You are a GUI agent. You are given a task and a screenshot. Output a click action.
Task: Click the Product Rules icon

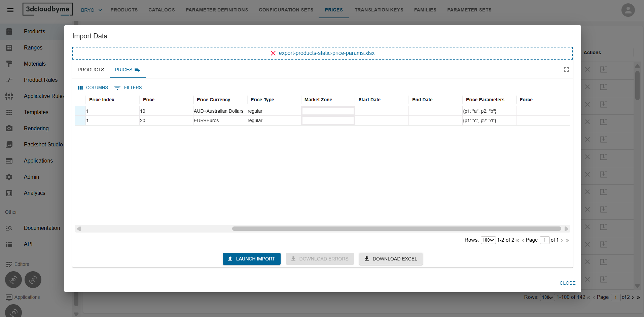9,80
